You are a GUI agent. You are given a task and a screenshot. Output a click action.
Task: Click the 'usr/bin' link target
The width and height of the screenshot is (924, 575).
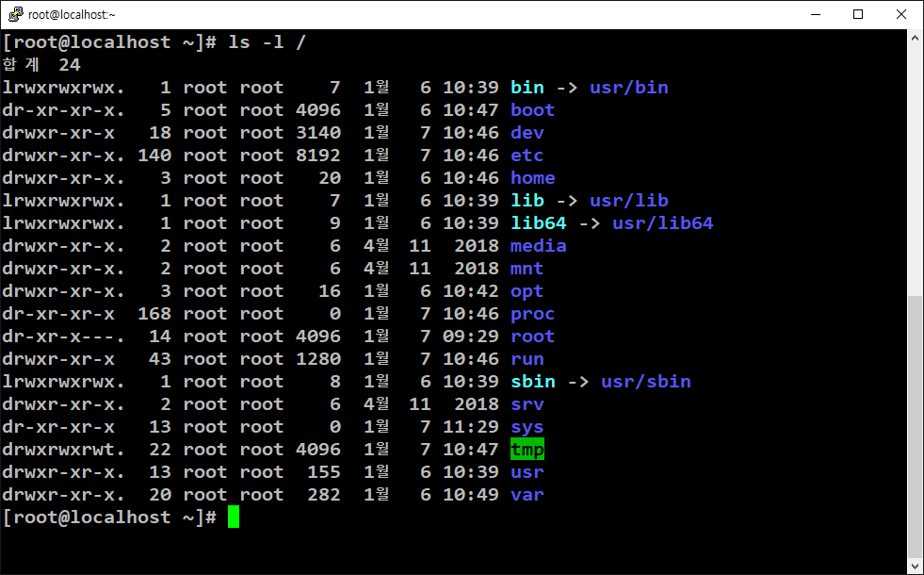click(x=629, y=88)
